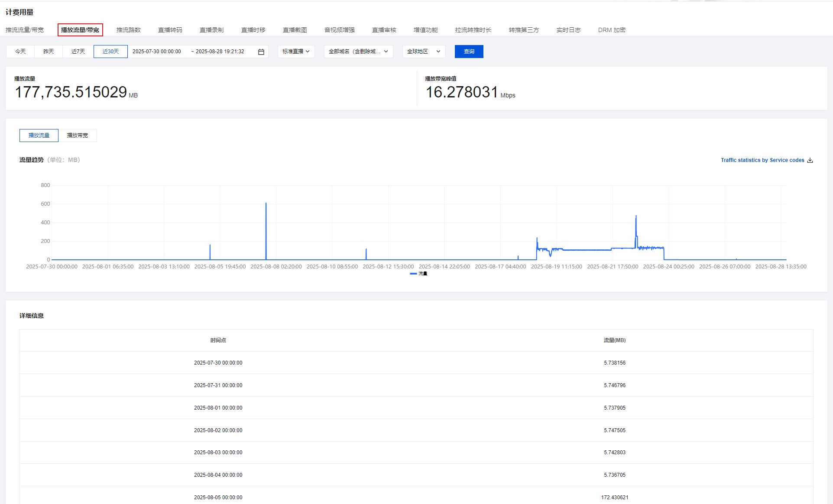The image size is (833, 504).
Task: Click the chart peak near 2025-08-21 17:50:00
Action: click(636, 216)
